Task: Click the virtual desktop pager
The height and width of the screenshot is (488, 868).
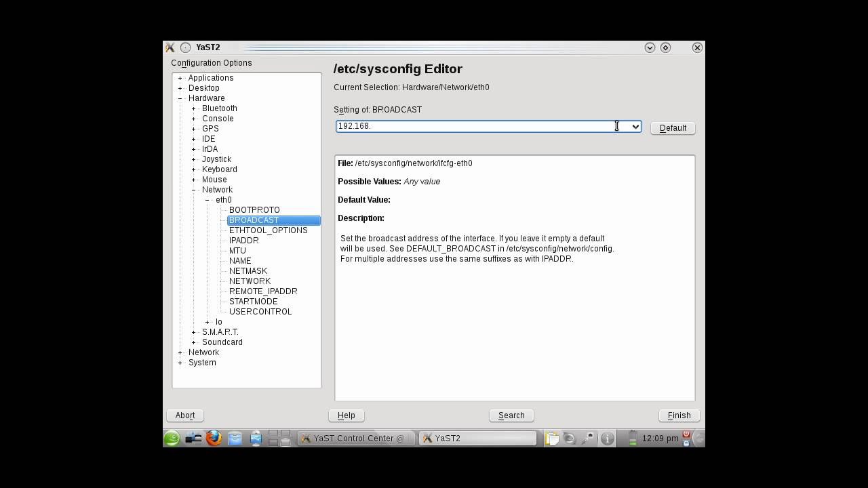Action: [279, 439]
